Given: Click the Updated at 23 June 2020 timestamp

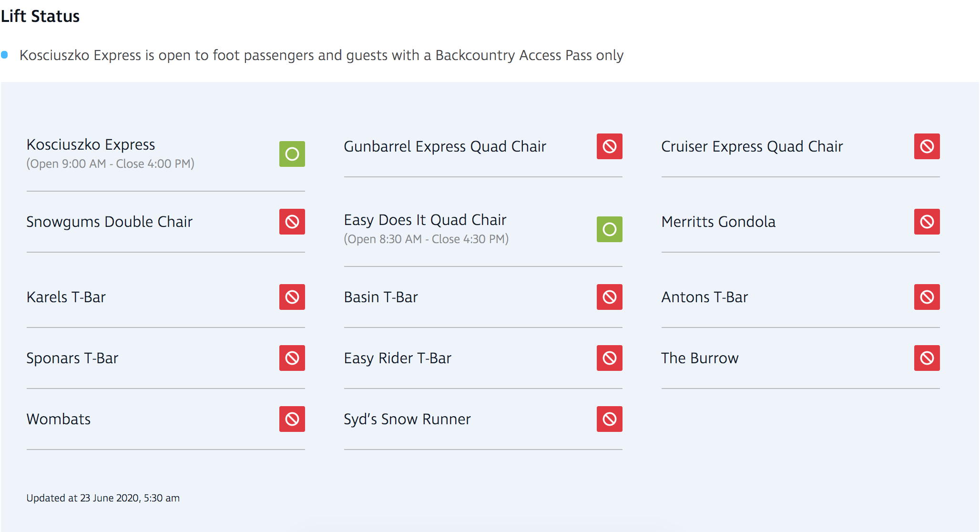Looking at the screenshot, I should tap(103, 498).
